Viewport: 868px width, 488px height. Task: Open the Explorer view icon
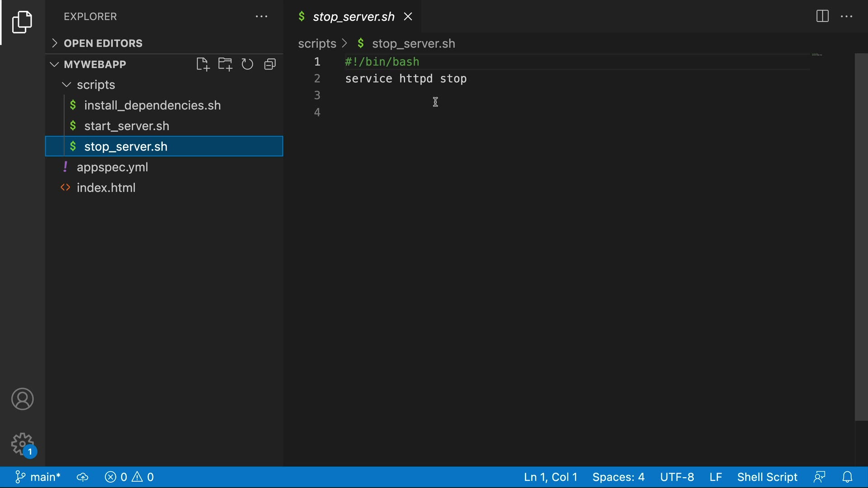(22, 22)
